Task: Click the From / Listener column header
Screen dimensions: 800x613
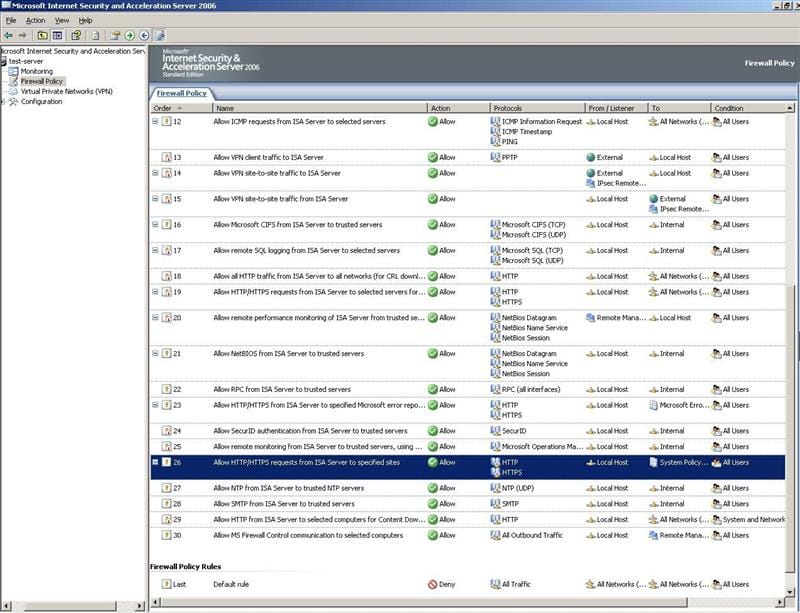Action: (x=616, y=108)
